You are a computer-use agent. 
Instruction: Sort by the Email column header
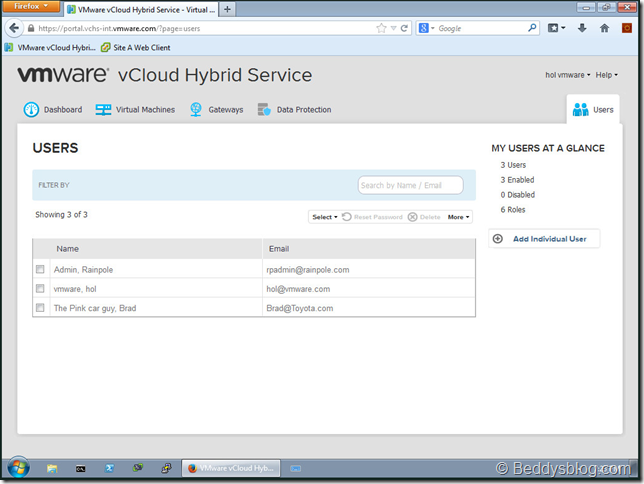point(278,249)
